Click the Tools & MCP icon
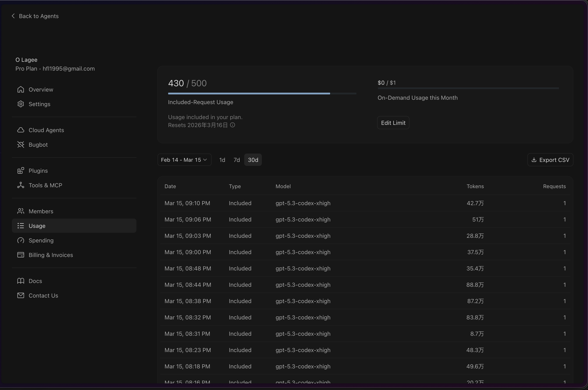 [21, 185]
